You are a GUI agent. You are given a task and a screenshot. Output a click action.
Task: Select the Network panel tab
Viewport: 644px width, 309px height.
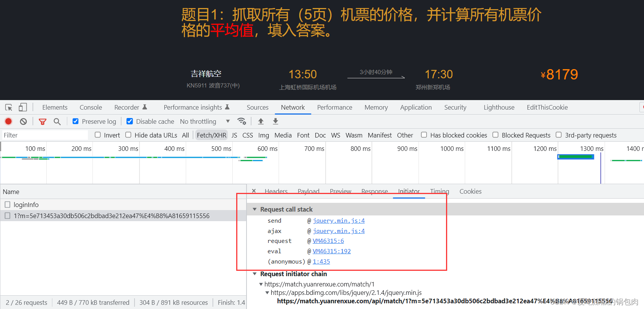[293, 107]
